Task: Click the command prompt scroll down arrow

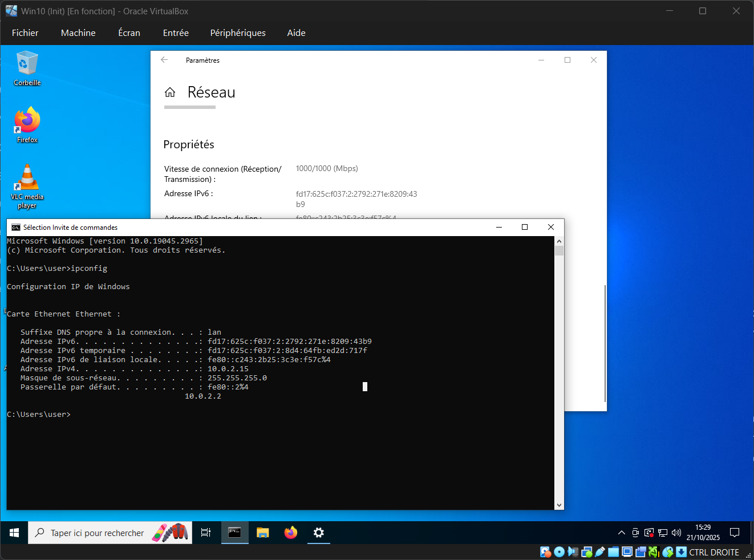Action: pos(559,505)
